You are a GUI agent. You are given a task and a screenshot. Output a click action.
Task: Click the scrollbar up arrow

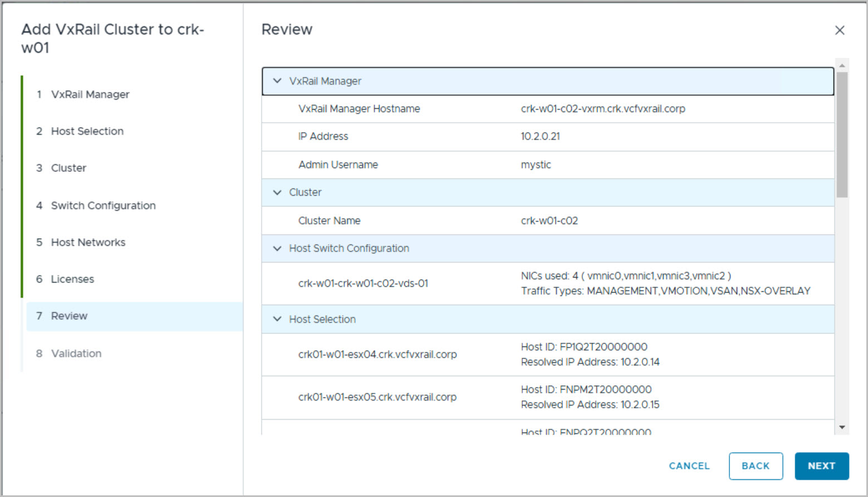[842, 65]
